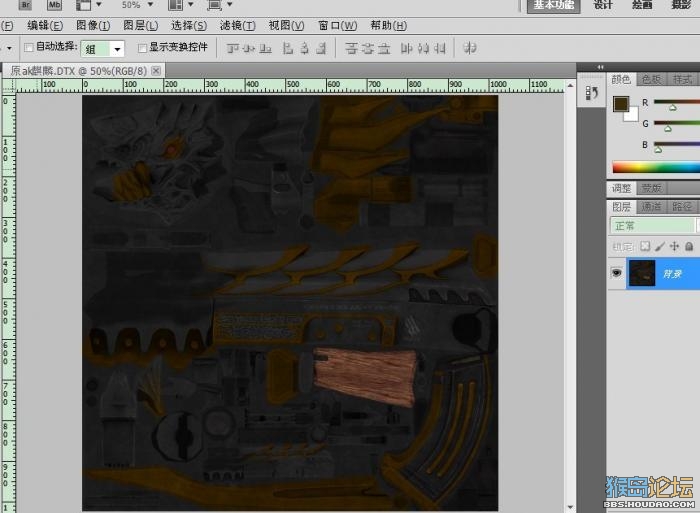
Task: Click the G channel slider handle
Action: pyautogui.click(x=668, y=129)
